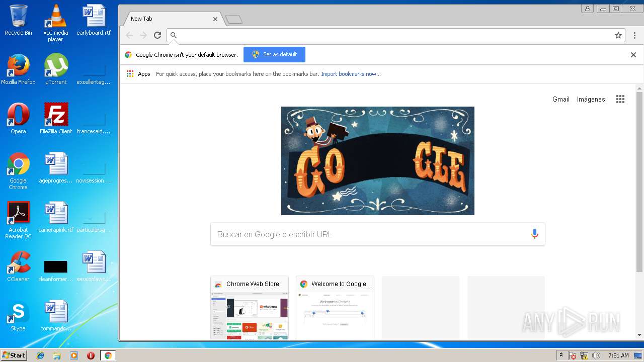The image size is (644, 362).
Task: Reload the page with the refresh icon
Action: pyautogui.click(x=157, y=35)
